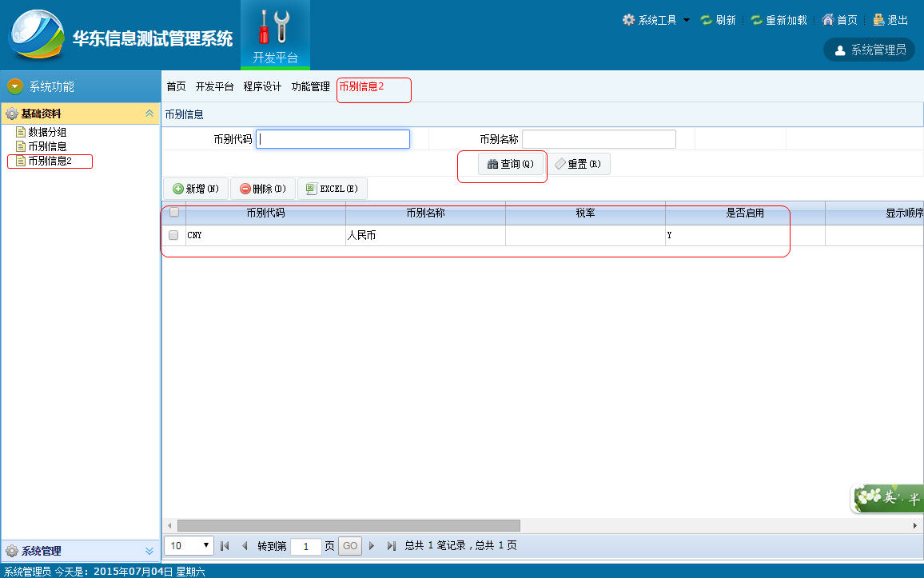The image size is (924, 578).
Task: Check the CNY row checkbox
Action: click(x=173, y=235)
